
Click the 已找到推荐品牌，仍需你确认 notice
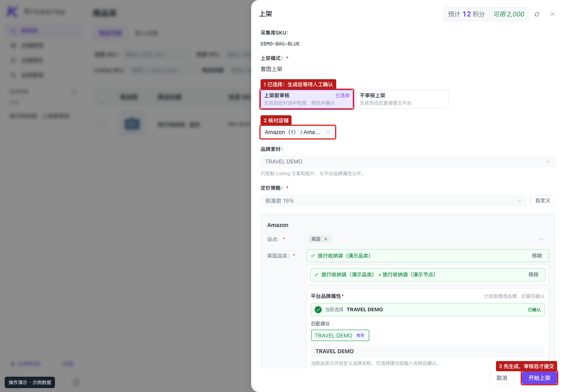click(514, 296)
